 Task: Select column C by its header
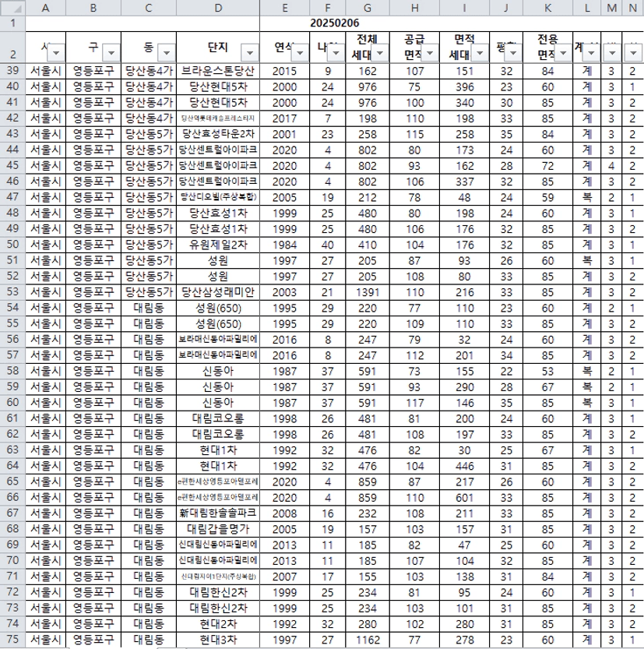click(149, 8)
